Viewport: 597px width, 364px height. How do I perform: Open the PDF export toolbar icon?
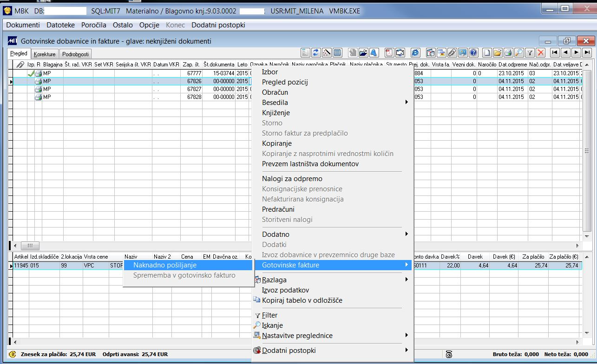click(389, 52)
